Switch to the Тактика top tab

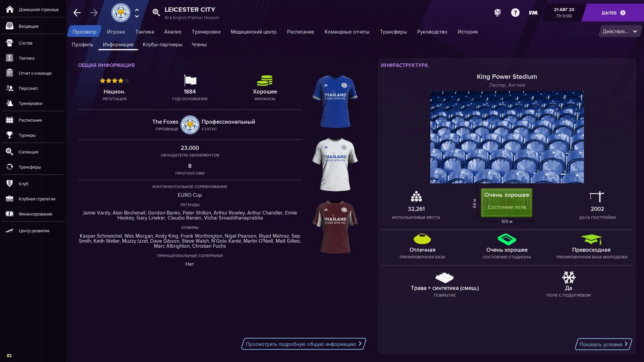[145, 32]
